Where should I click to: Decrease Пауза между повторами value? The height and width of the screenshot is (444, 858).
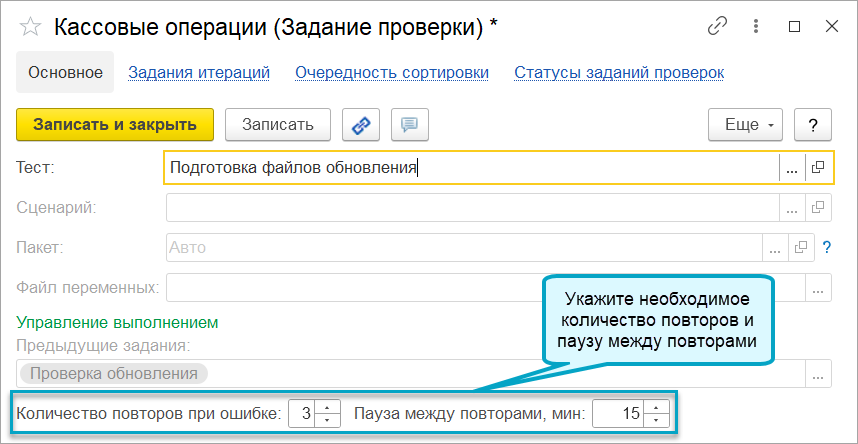pyautogui.click(x=656, y=419)
